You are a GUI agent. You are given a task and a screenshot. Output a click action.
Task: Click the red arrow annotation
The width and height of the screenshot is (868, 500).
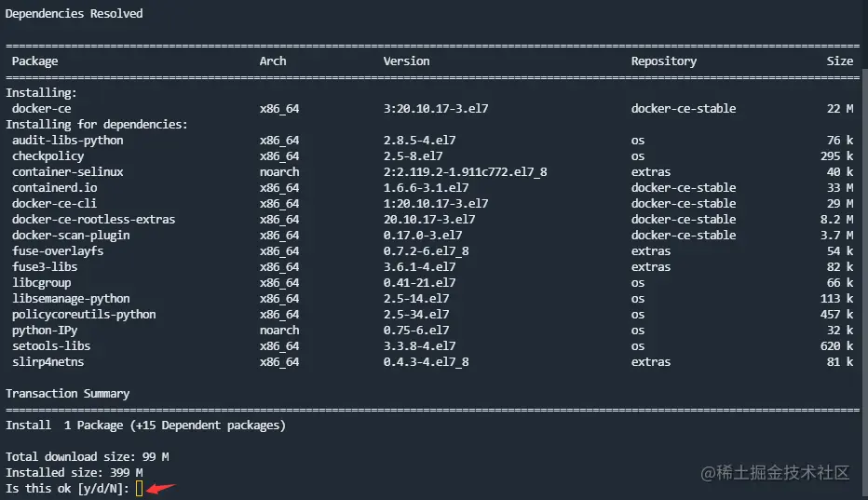coord(162,486)
